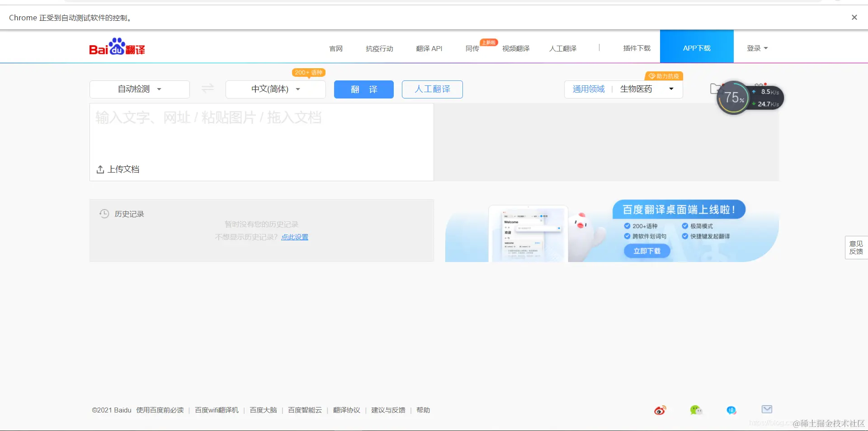This screenshot has height=431, width=868.
Task: Open the 自动检测 source language dropdown
Action: pyautogui.click(x=139, y=89)
